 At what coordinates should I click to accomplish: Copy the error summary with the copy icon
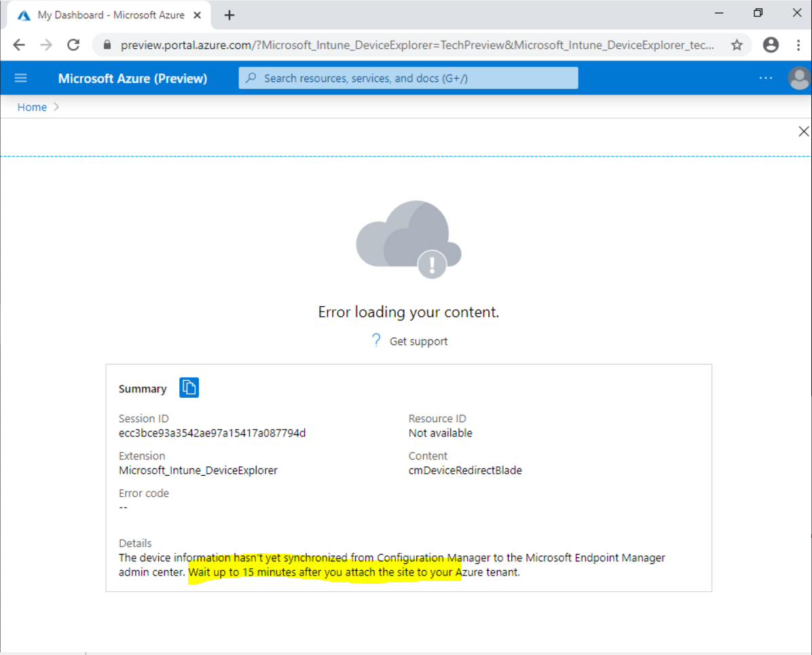189,388
